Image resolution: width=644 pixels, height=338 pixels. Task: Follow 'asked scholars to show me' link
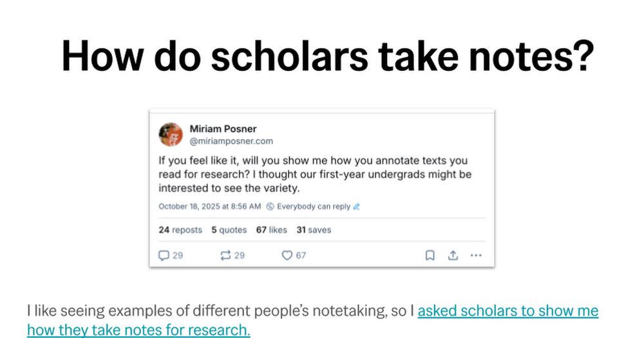pos(508,311)
